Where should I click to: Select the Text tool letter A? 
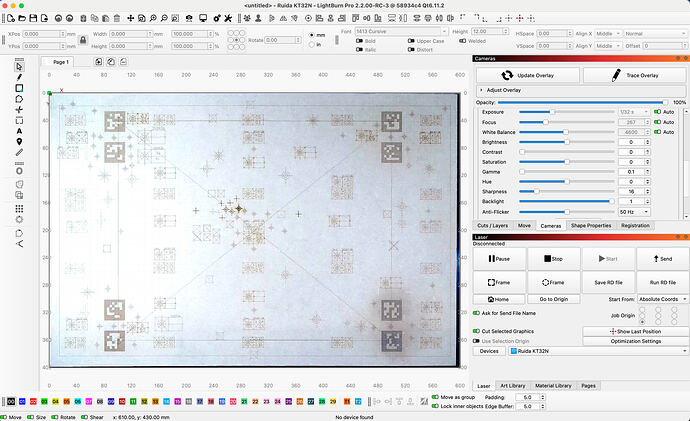click(x=19, y=131)
